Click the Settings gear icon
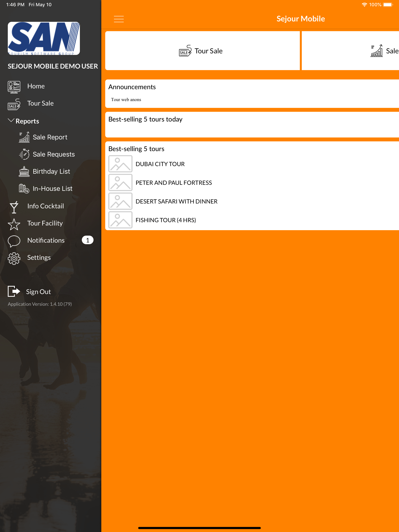The width and height of the screenshot is (399, 532). [x=14, y=259]
